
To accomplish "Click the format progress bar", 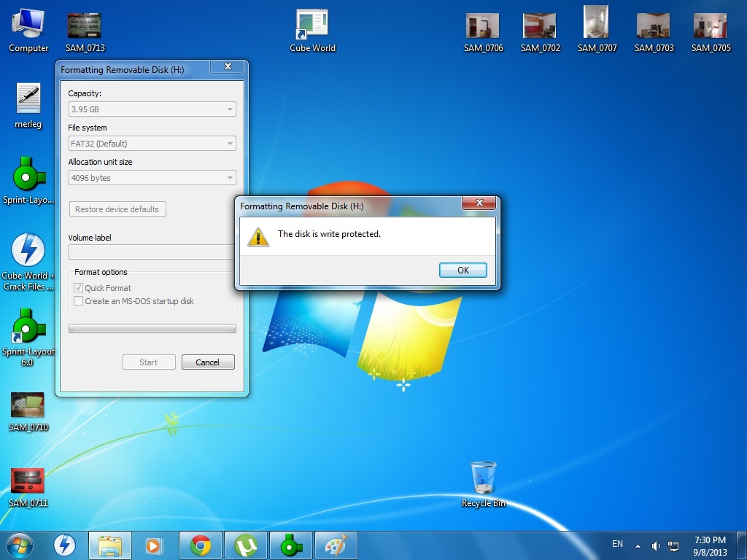I will tap(152, 329).
